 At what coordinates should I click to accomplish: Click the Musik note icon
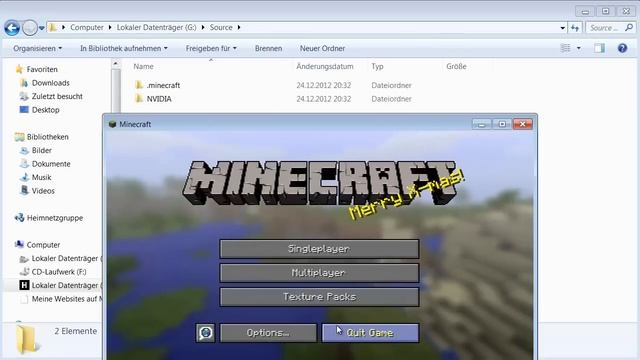pyautogui.click(x=24, y=177)
